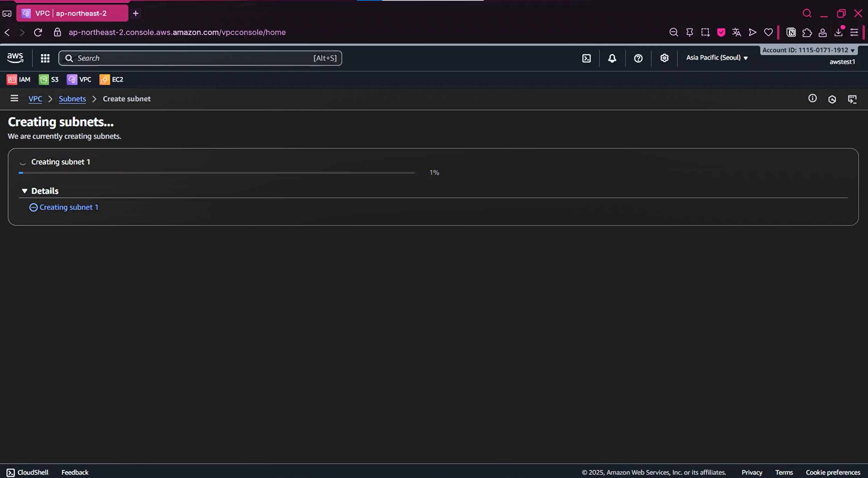
Task: Open the info panel icon
Action: pyautogui.click(x=812, y=98)
